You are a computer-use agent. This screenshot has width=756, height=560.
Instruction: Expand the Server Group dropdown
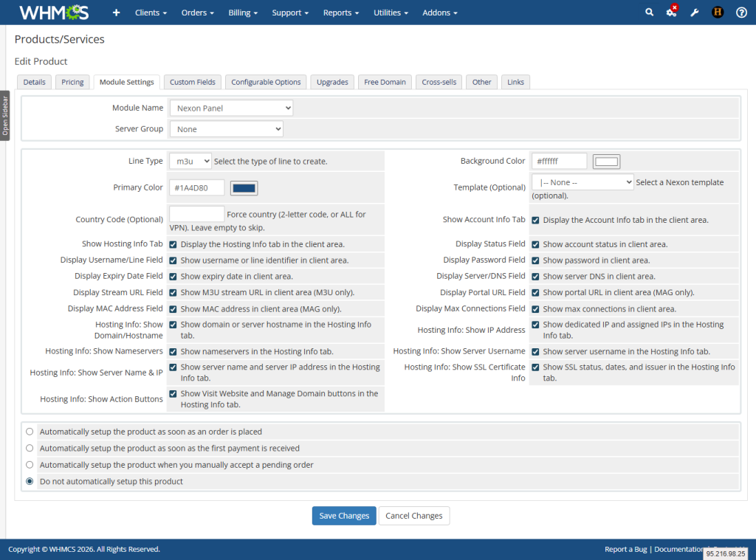[226, 128]
